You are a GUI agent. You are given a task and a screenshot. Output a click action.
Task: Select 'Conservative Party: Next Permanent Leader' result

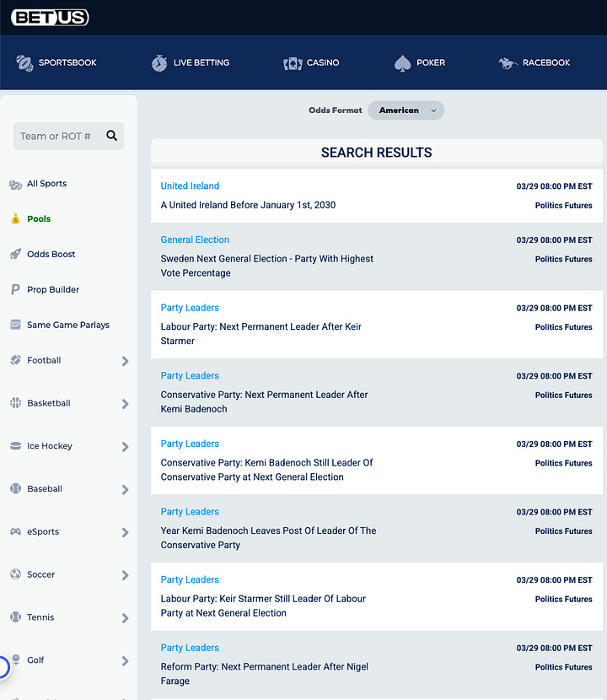pyautogui.click(x=264, y=401)
